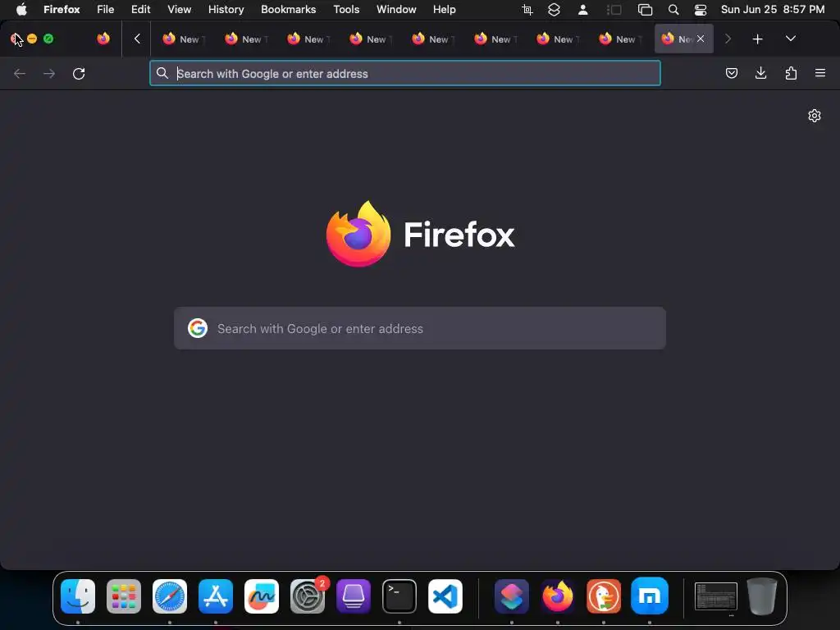The height and width of the screenshot is (630, 840).
Task: Open Save to Pocket from the toolbar
Action: [731, 73]
